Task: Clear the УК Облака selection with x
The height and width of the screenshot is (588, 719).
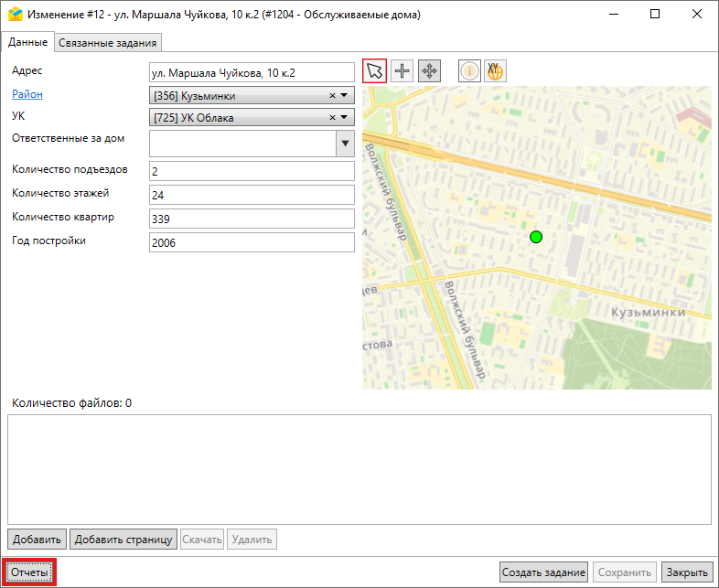Action: pyautogui.click(x=333, y=118)
